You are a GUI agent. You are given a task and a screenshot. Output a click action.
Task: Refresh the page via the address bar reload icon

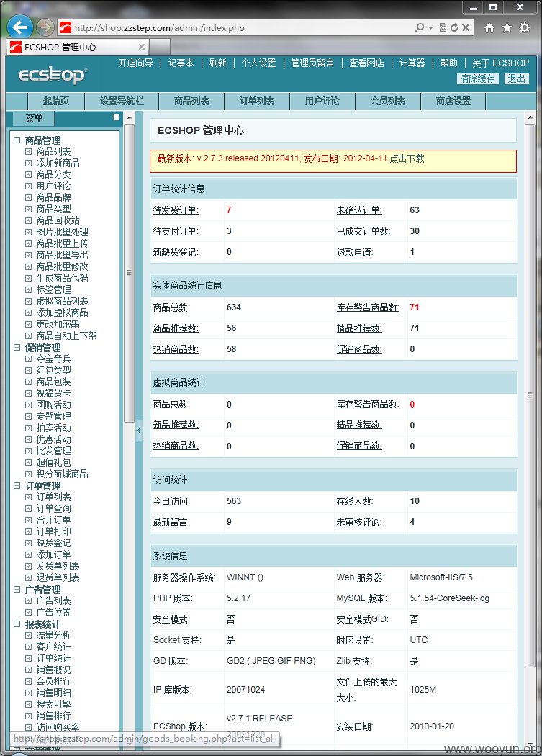[454, 27]
